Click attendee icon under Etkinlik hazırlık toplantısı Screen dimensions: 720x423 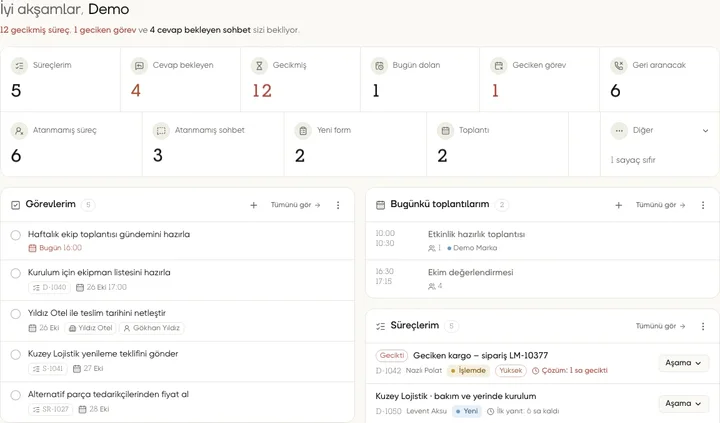432,248
